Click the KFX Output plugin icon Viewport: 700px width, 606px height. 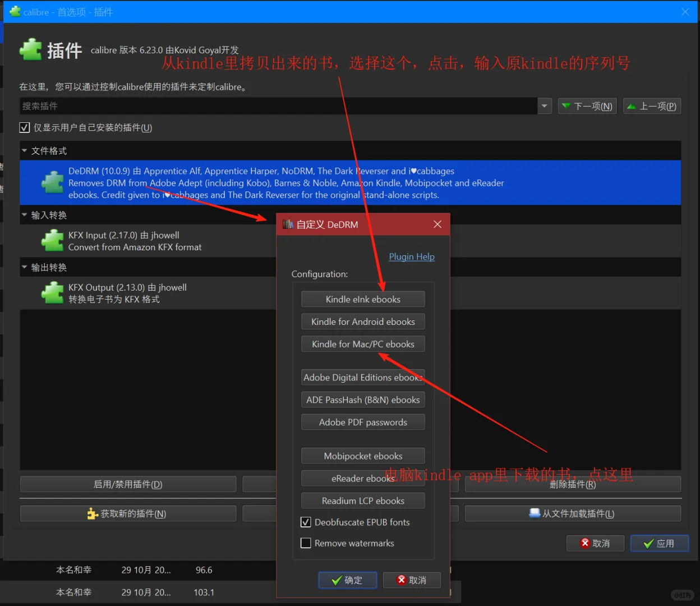coord(53,293)
